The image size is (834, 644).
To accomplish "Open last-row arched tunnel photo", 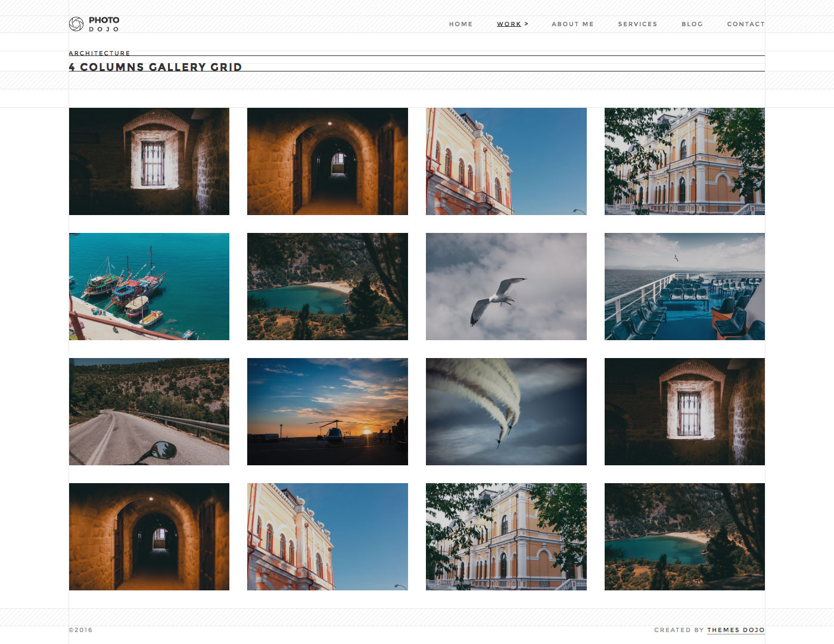I will pos(149,537).
